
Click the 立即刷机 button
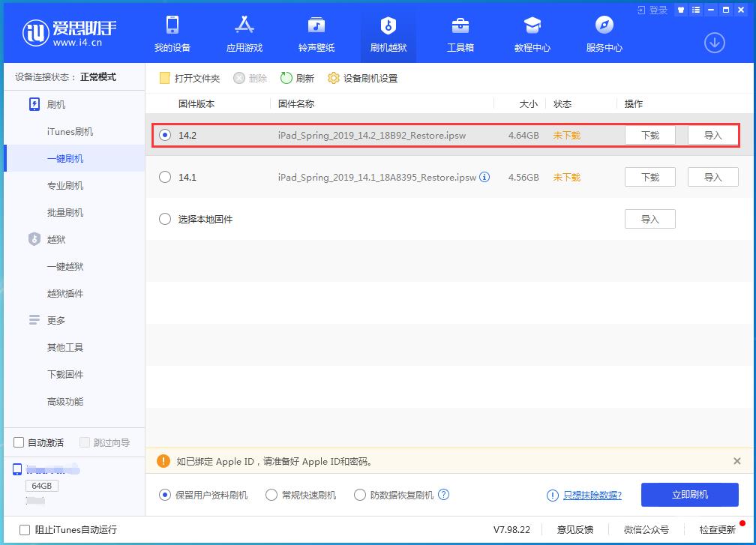pos(688,495)
